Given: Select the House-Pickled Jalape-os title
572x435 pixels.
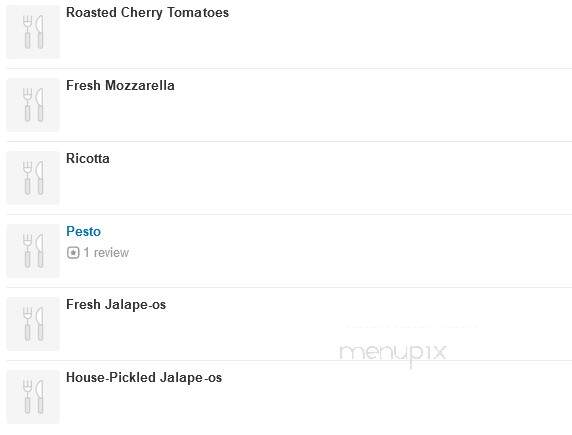Looking at the screenshot, I should pos(144,377).
